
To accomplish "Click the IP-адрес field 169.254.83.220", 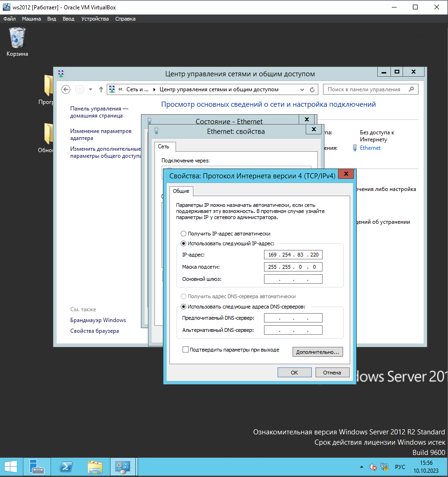I will tap(293, 255).
